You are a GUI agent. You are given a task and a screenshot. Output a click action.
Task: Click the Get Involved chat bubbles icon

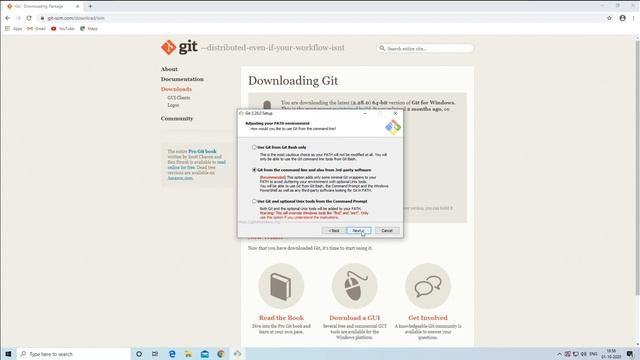click(428, 286)
